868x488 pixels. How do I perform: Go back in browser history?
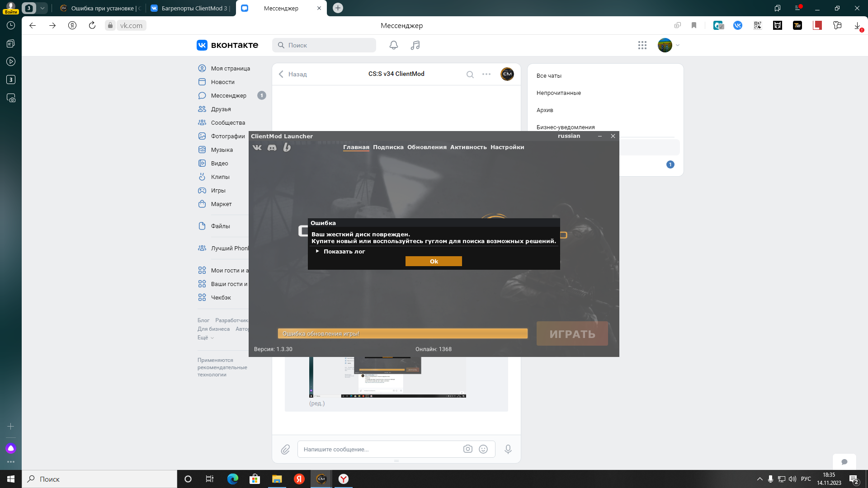pos(33,25)
